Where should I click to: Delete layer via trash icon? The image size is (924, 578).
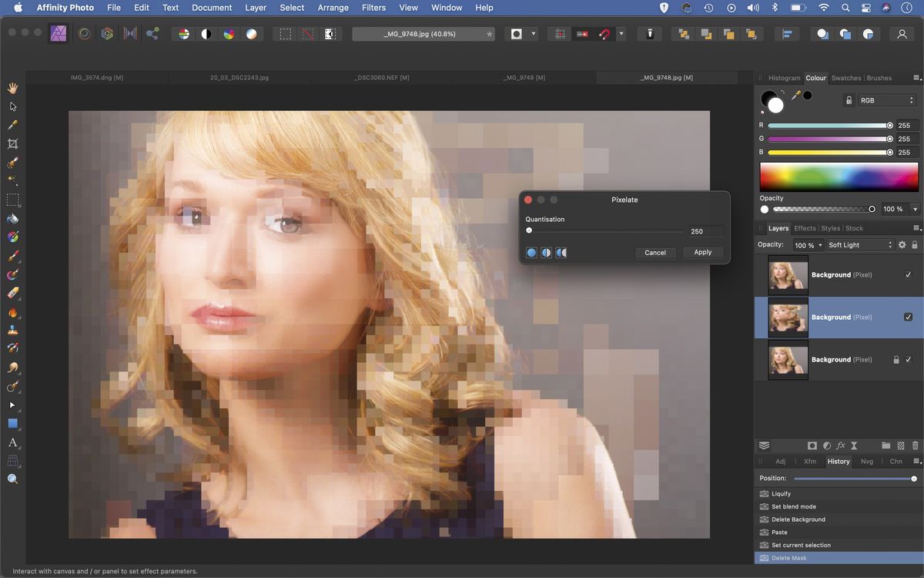coord(915,445)
